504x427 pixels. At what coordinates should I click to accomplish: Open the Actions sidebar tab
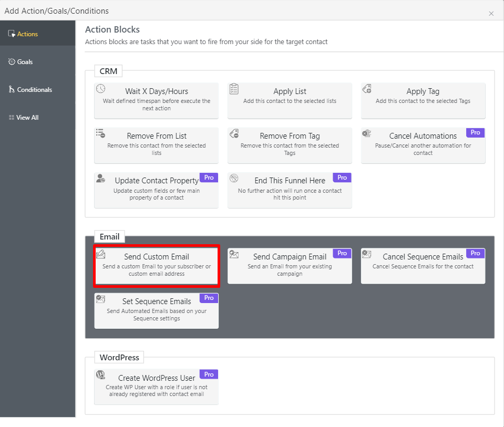pos(28,34)
